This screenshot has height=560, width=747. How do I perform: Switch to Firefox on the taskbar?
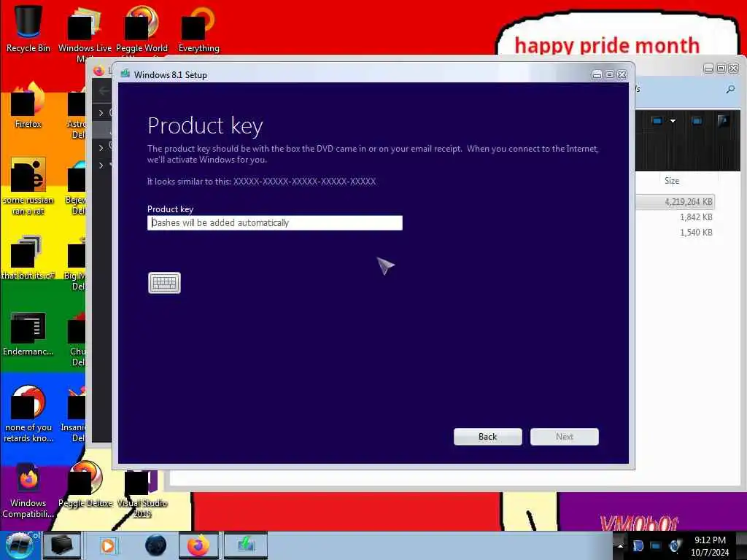pyautogui.click(x=198, y=545)
